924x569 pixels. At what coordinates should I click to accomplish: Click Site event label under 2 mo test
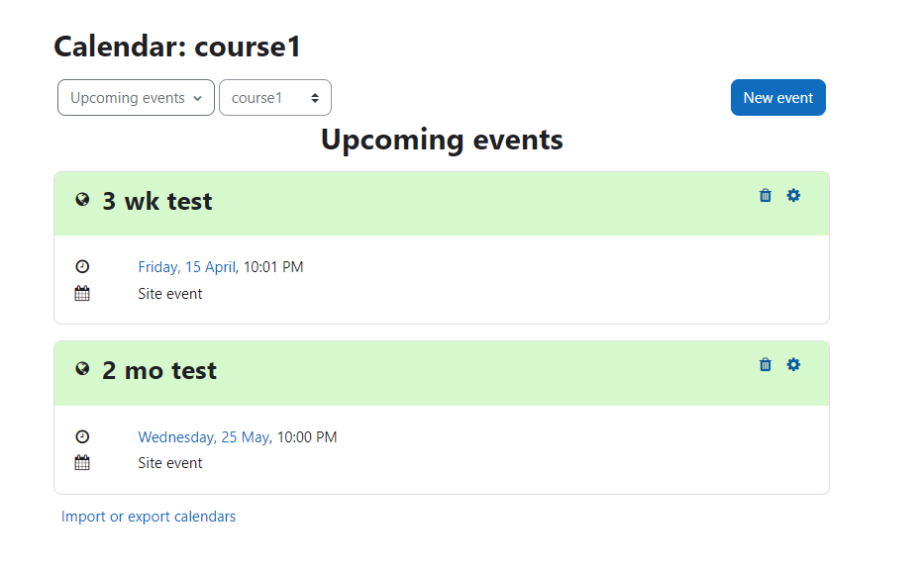[169, 463]
